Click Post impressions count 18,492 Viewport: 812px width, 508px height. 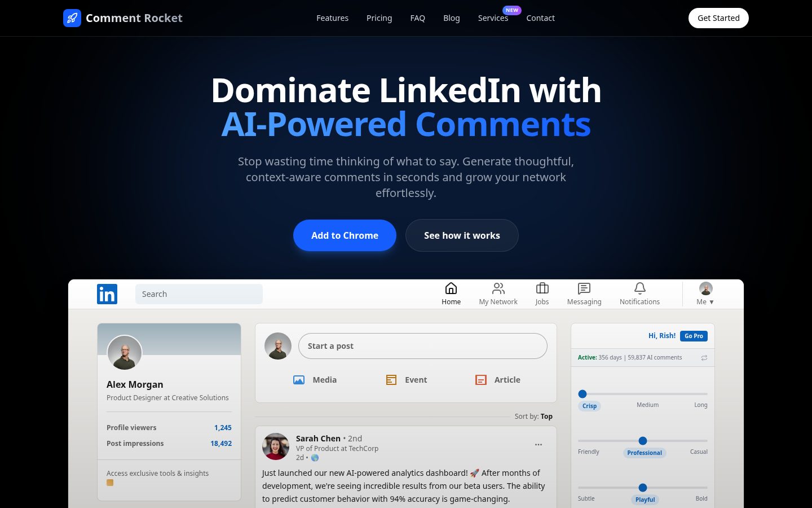point(221,444)
